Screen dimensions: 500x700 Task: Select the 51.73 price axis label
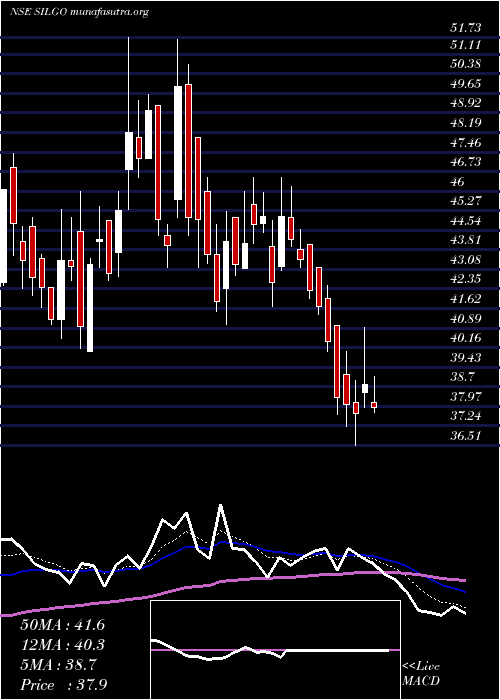(x=466, y=28)
